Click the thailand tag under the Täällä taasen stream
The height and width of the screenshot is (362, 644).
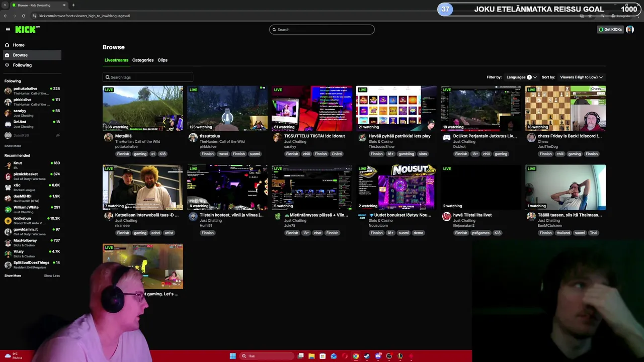(x=563, y=233)
